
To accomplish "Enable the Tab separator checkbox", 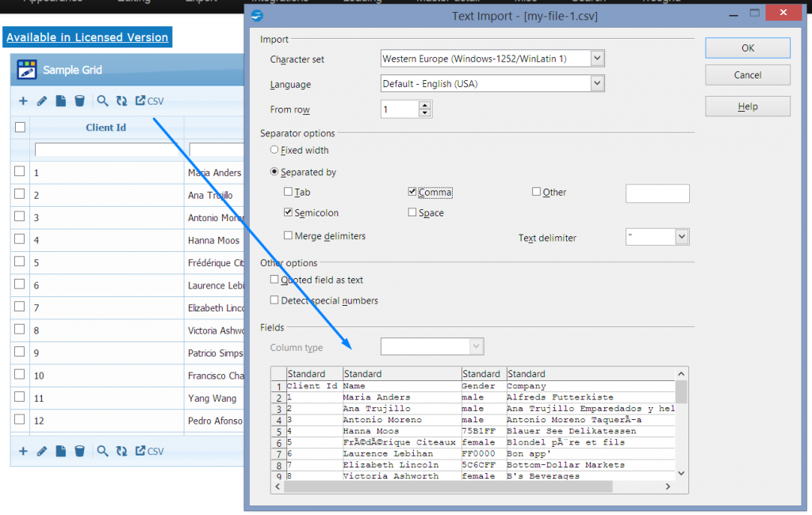I will coord(289,192).
